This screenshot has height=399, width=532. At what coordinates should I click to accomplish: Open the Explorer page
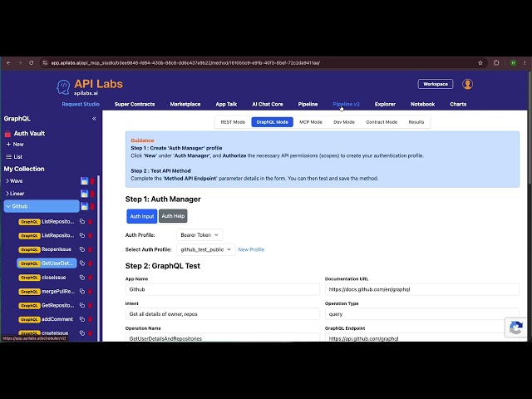coord(385,104)
